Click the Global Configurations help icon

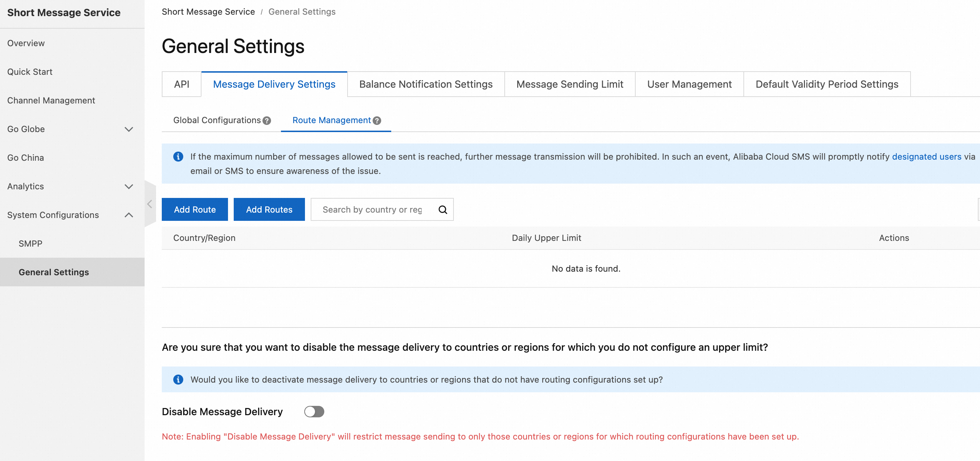[x=267, y=121]
